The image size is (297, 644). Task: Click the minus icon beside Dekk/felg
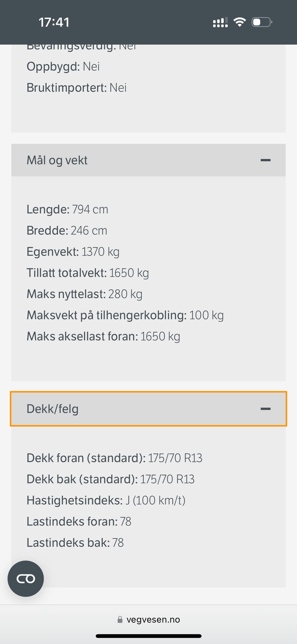coord(265,409)
